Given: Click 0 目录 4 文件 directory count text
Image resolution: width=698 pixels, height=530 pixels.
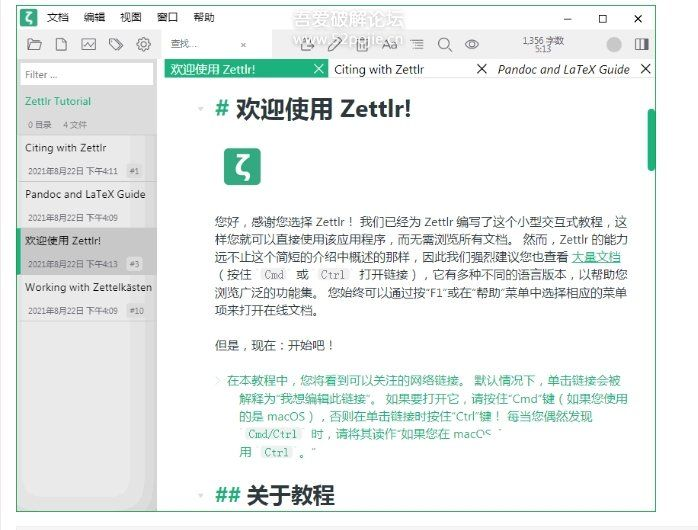Looking at the screenshot, I should click(x=57, y=125).
